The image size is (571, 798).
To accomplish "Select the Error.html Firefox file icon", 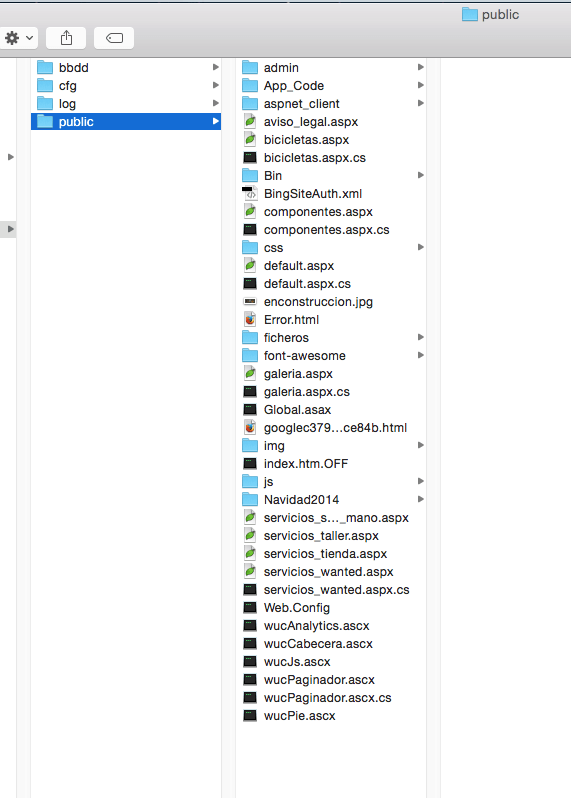I will [250, 320].
